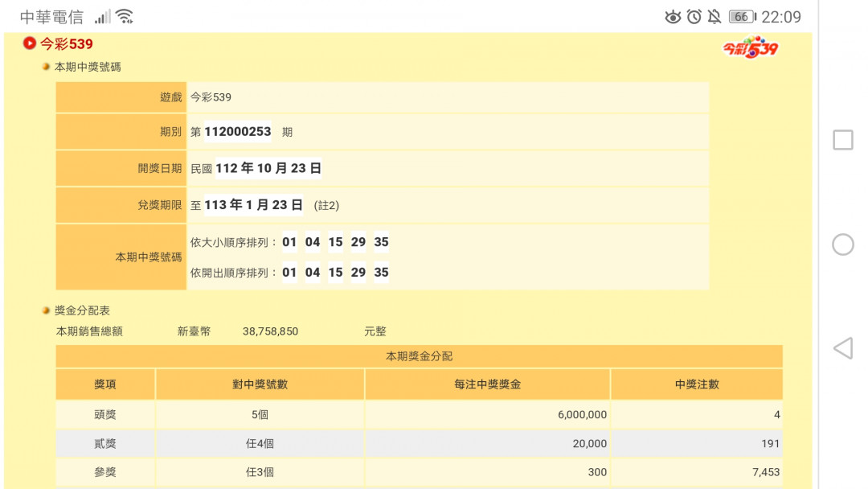This screenshot has height=489, width=868.
Task: Click winner count 7,453 in 參獎 row
Action: [766, 472]
